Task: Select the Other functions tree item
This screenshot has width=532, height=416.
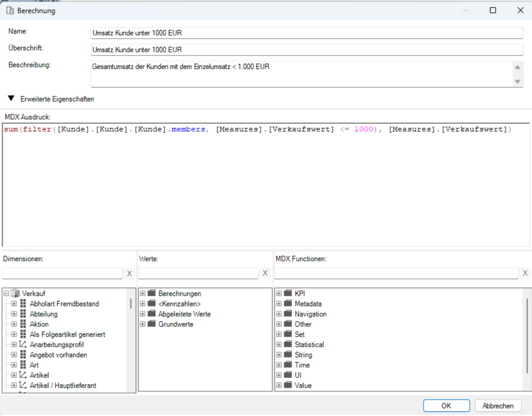Action: (x=303, y=324)
